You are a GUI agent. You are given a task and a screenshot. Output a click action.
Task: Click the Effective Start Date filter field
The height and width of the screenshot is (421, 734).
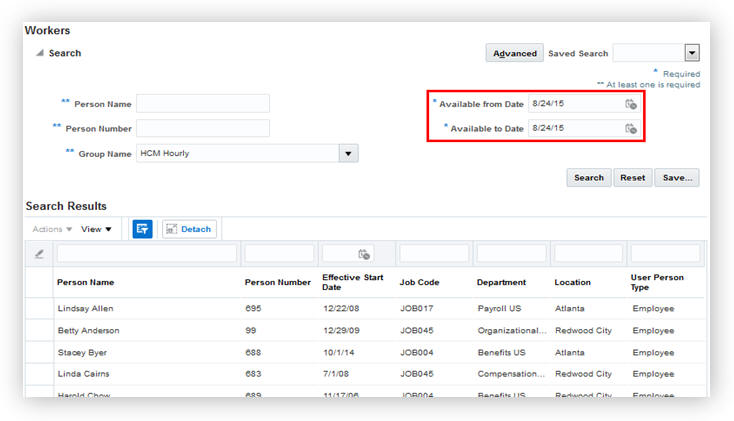pyautogui.click(x=339, y=254)
